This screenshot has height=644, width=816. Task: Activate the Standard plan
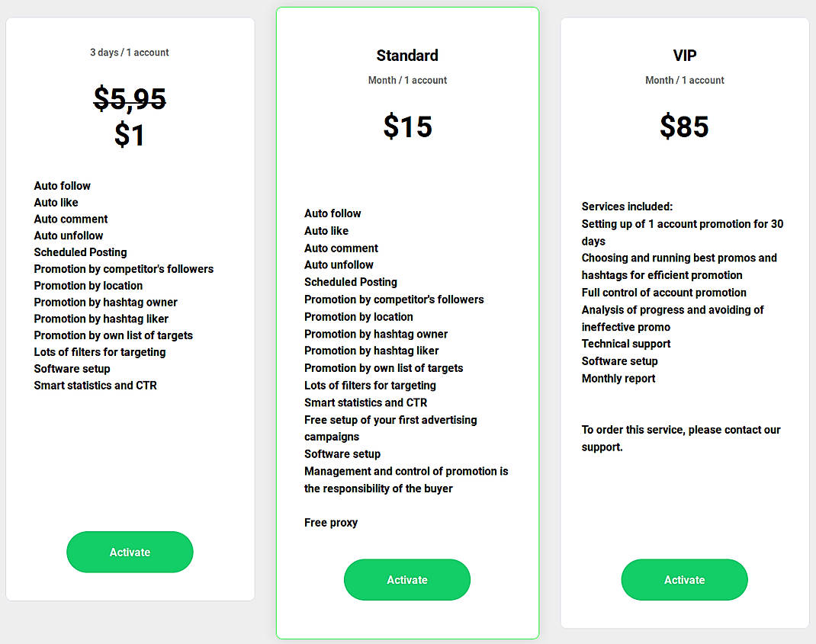(x=407, y=579)
